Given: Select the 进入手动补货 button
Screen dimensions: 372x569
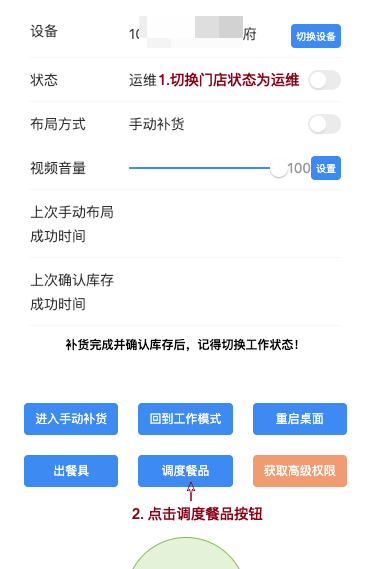Looking at the screenshot, I should point(71,419).
